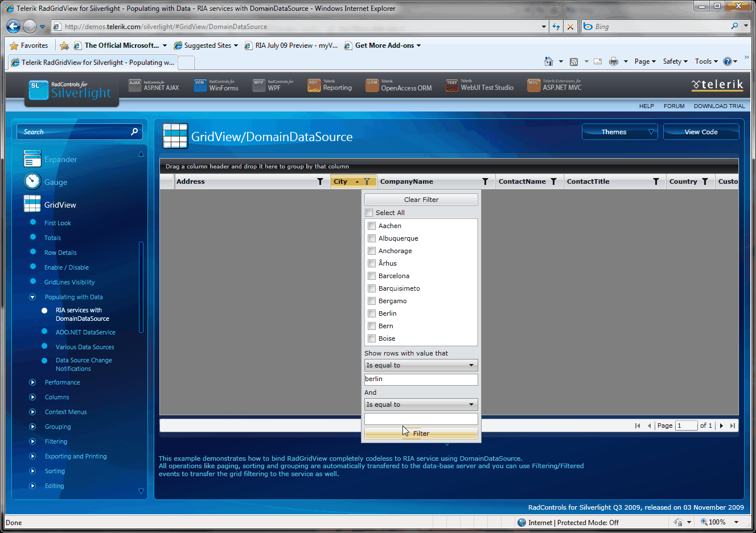Open the GridView control icon in the sidebar

[32, 204]
